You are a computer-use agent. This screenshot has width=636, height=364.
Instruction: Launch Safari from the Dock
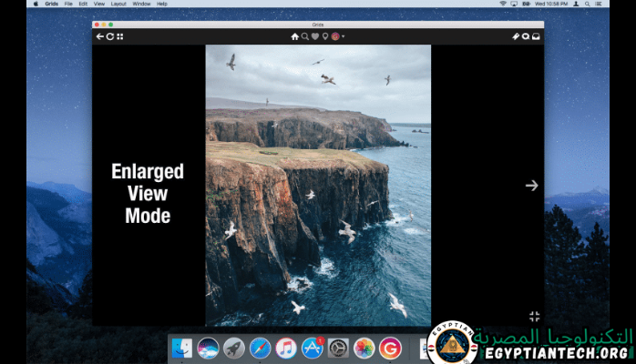(x=260, y=348)
